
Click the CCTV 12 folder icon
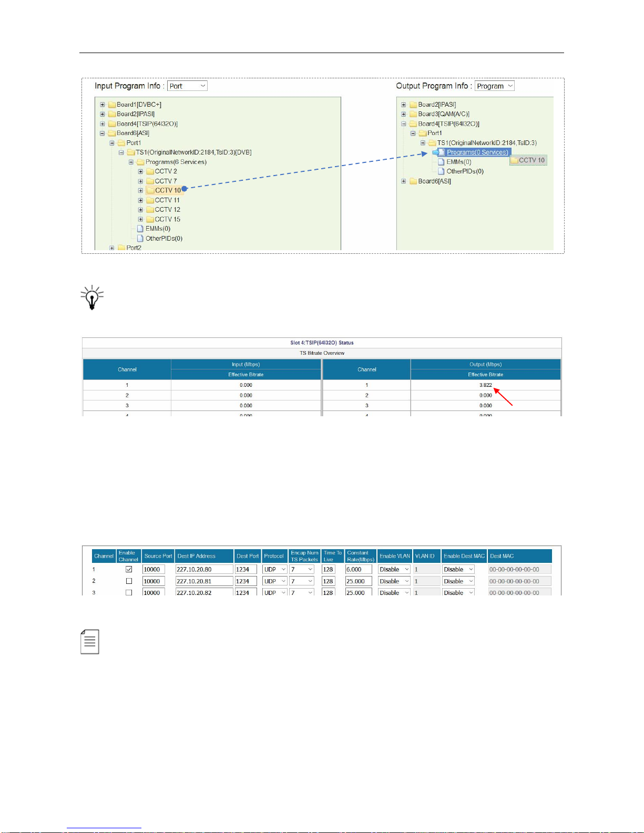[150, 210]
